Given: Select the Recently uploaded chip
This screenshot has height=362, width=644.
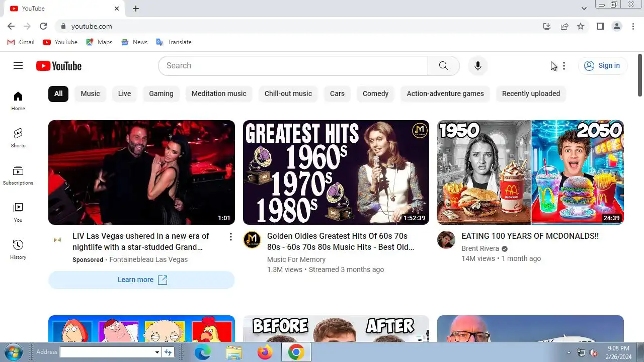Looking at the screenshot, I should click(x=531, y=94).
